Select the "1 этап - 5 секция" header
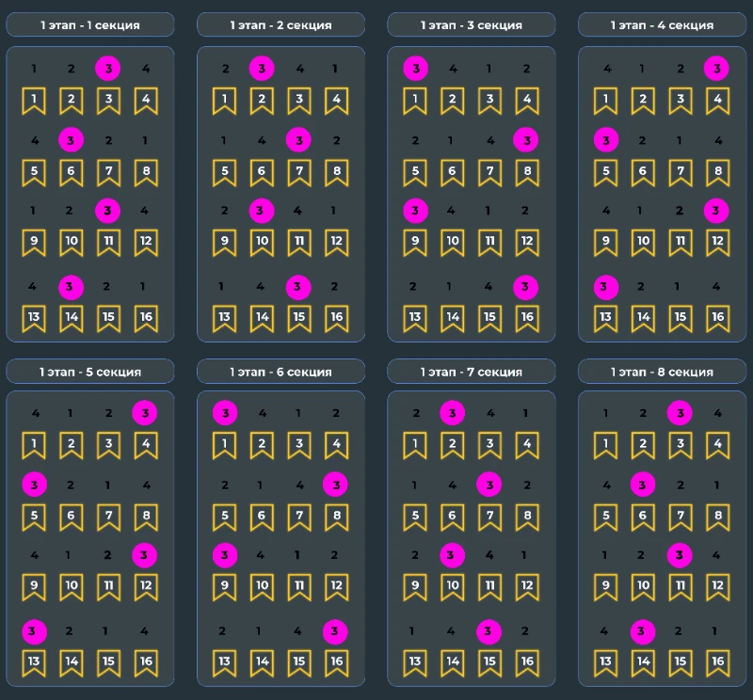This screenshot has height=700, width=753. pyautogui.click(x=90, y=372)
